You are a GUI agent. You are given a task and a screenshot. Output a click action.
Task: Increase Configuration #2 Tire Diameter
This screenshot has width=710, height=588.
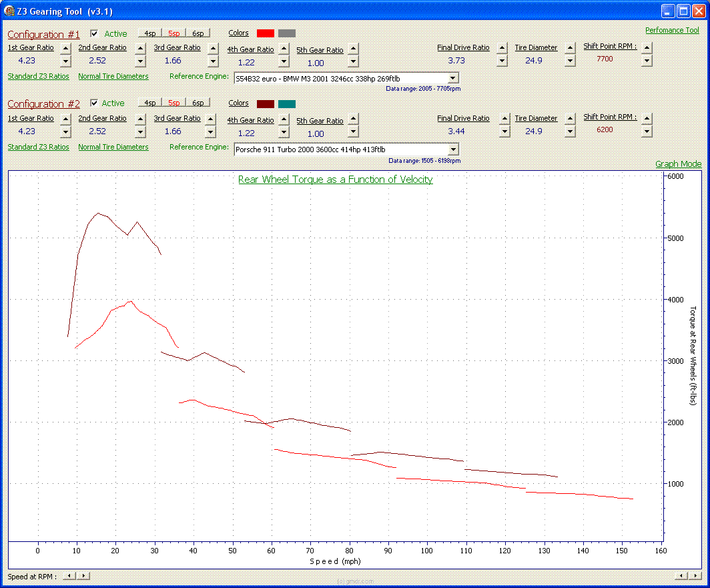[x=570, y=119]
